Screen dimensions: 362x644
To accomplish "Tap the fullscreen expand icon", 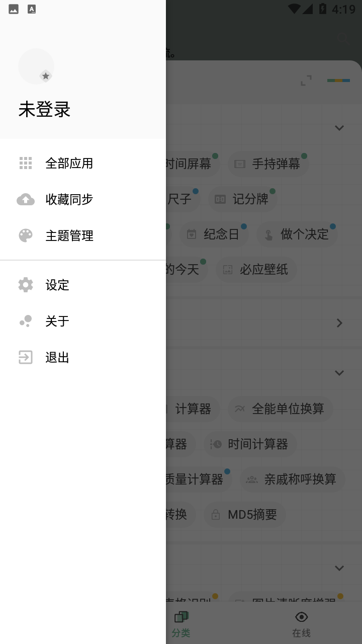I will 306,80.
